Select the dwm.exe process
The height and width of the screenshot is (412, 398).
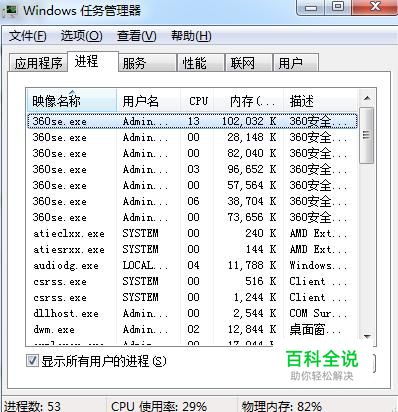click(192, 329)
